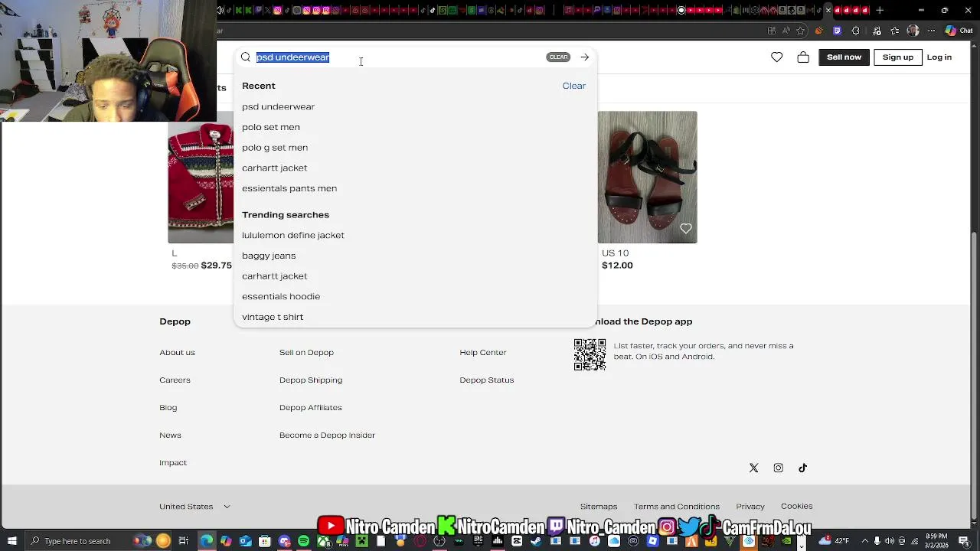Clear recent searches

(573, 86)
